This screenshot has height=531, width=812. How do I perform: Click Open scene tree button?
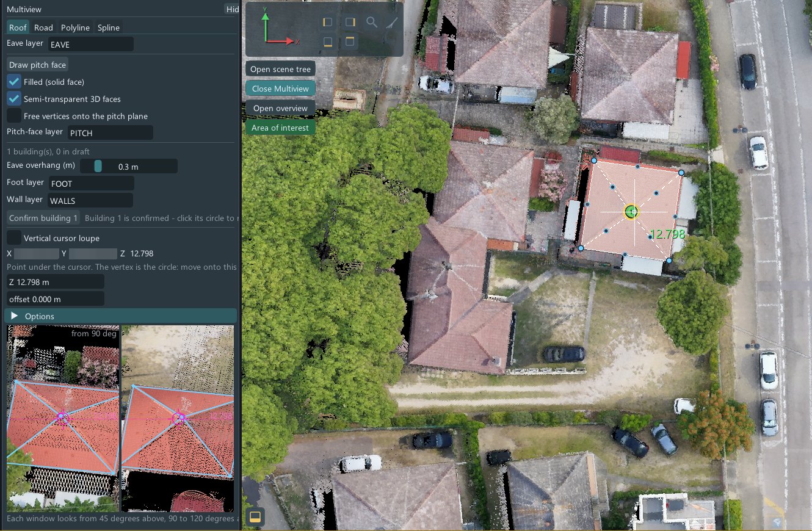(280, 69)
